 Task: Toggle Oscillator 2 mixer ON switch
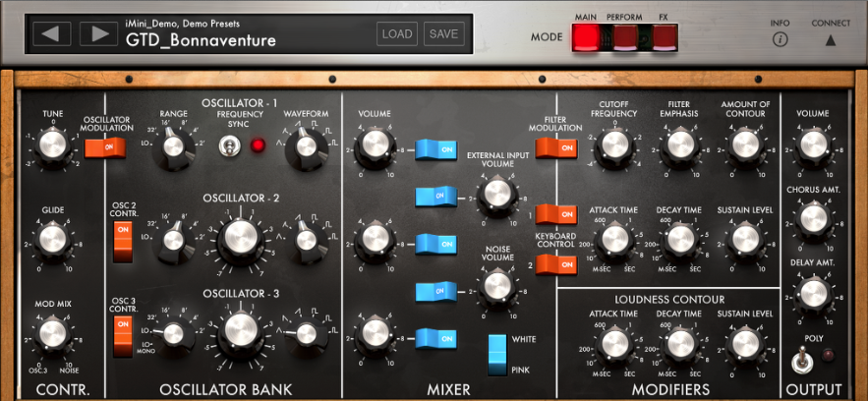point(436,244)
